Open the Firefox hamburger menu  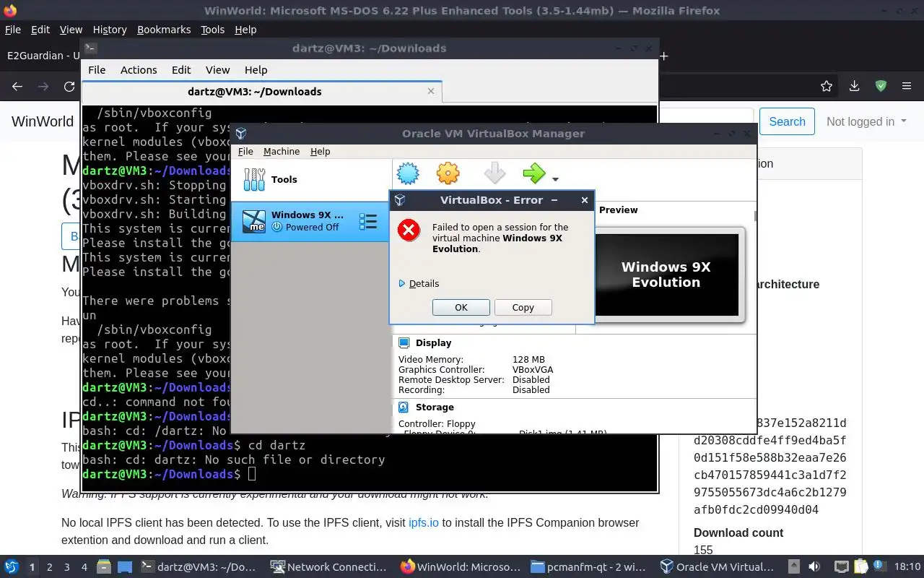click(907, 86)
